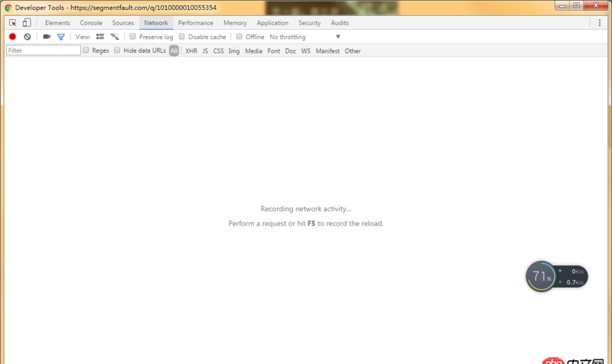
Task: Click the Chrome icon in title bar
Action: 8,8
